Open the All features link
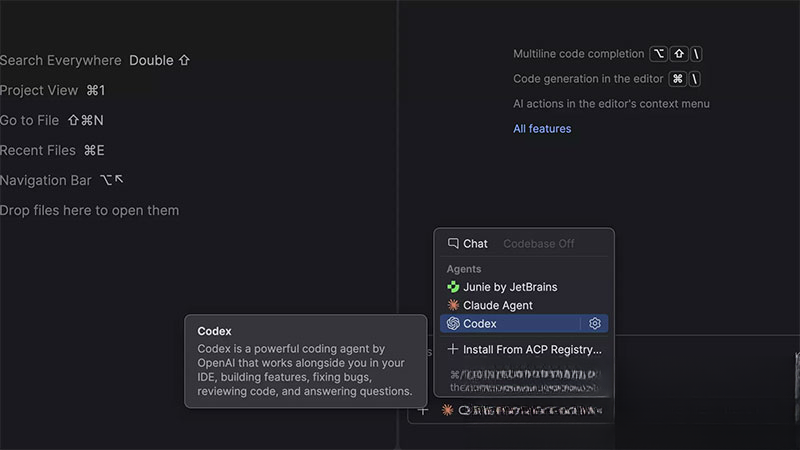The image size is (800, 450). click(x=542, y=129)
